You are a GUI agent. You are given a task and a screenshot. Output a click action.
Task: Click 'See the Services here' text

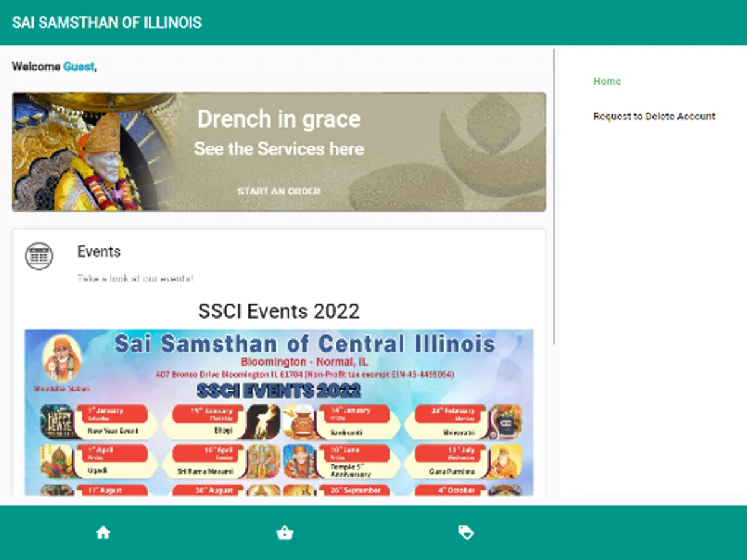[279, 149]
